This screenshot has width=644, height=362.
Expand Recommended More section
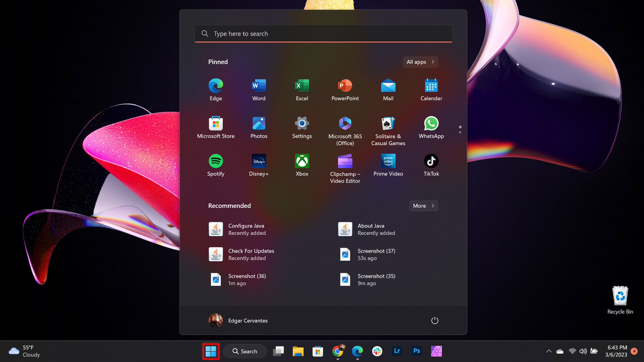click(x=422, y=205)
